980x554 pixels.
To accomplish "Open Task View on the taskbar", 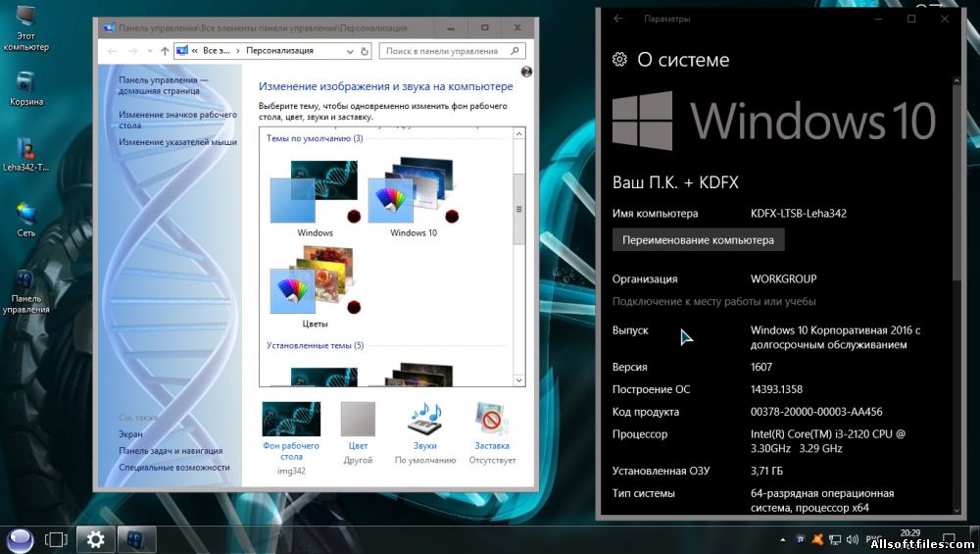I will click(x=56, y=539).
